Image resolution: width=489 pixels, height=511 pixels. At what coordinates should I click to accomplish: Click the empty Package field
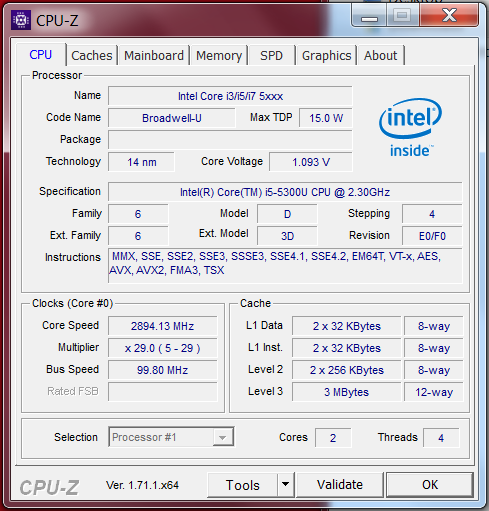pos(230,140)
